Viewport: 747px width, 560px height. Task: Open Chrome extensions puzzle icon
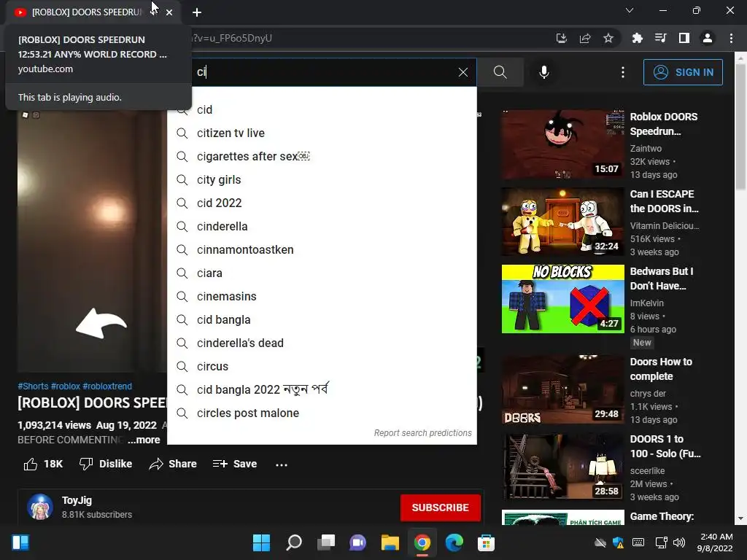pyautogui.click(x=637, y=38)
